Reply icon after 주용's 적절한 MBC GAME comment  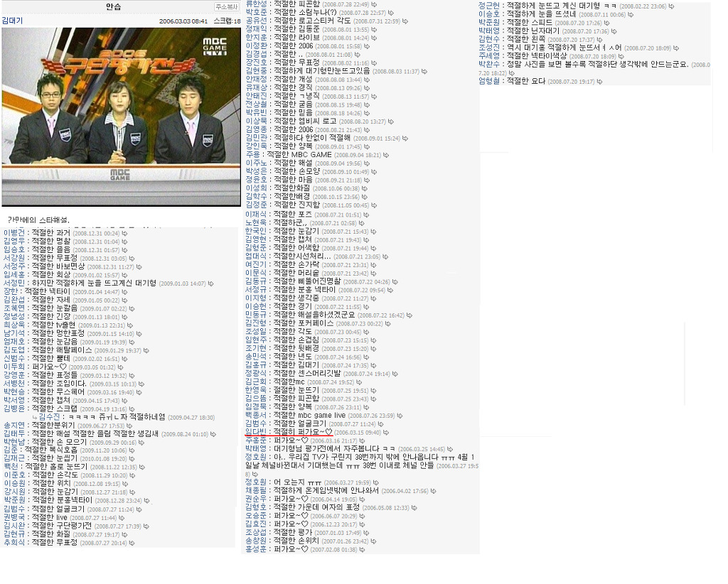point(386,155)
